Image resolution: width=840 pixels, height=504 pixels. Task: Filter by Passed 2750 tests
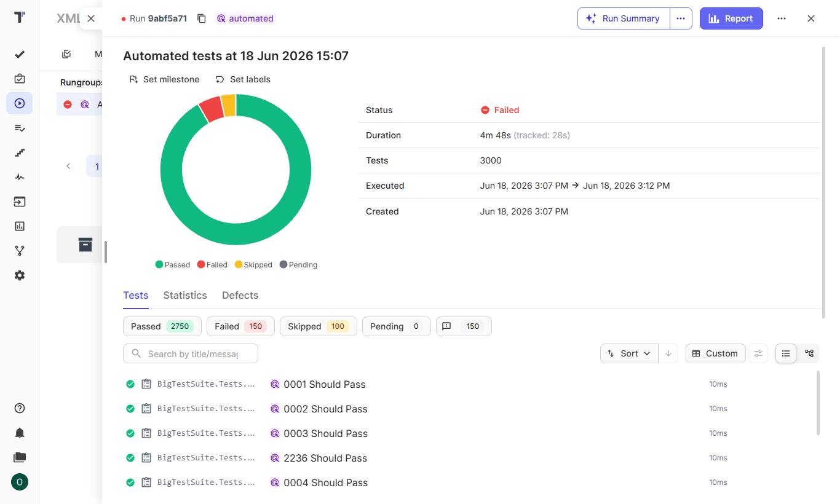[x=162, y=326]
